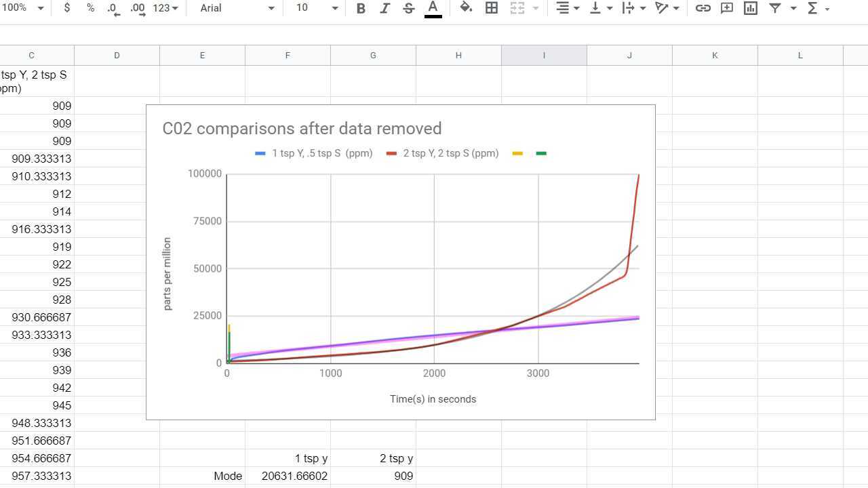Toggle bold formatting

[360, 8]
